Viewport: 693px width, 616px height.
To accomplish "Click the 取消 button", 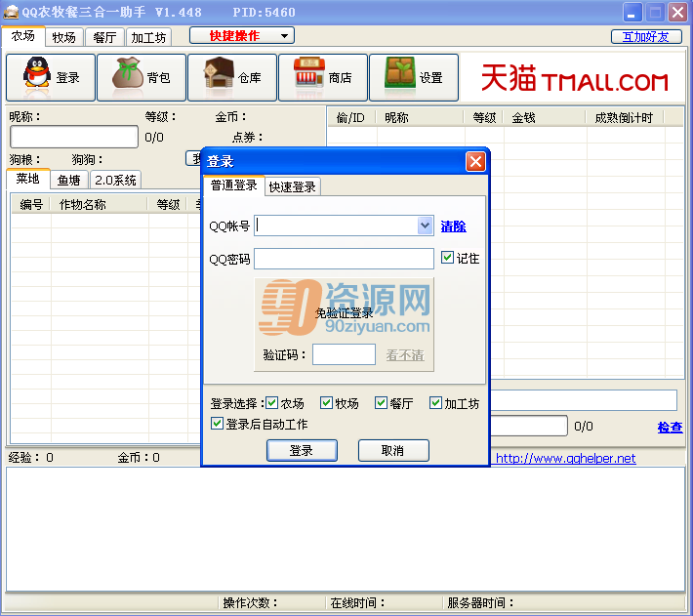I will point(393,450).
